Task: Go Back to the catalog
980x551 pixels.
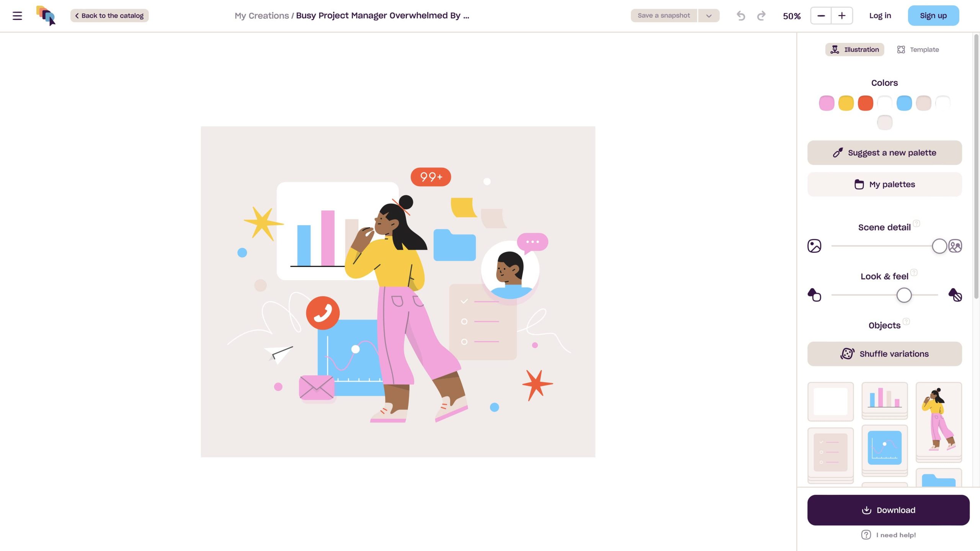Action: 109,16
